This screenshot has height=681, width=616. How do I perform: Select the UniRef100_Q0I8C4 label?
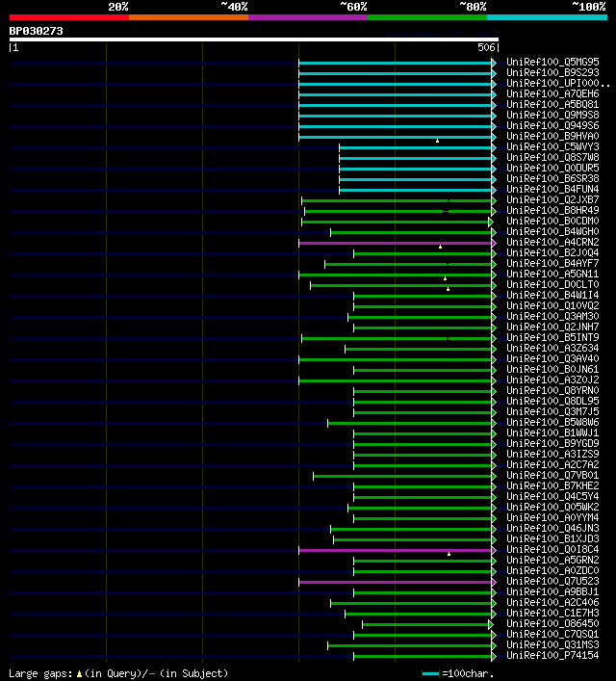552,549
